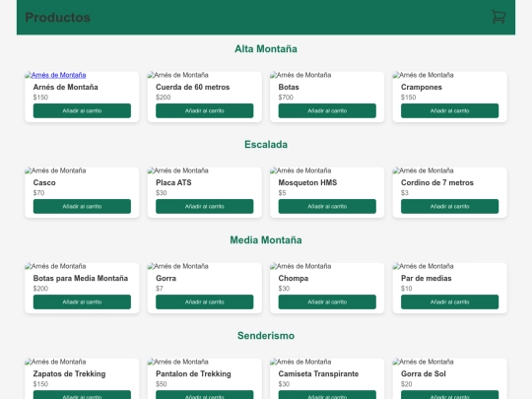Click the Crampones product title

422,88
